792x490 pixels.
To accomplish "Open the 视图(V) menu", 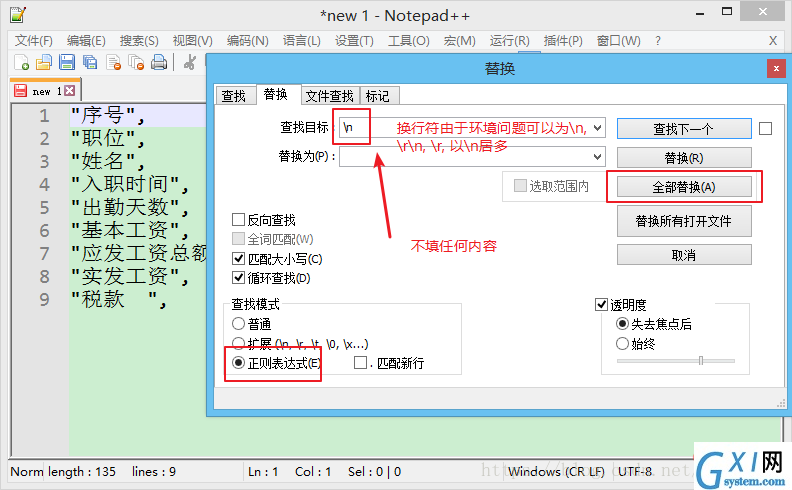I will [192, 40].
